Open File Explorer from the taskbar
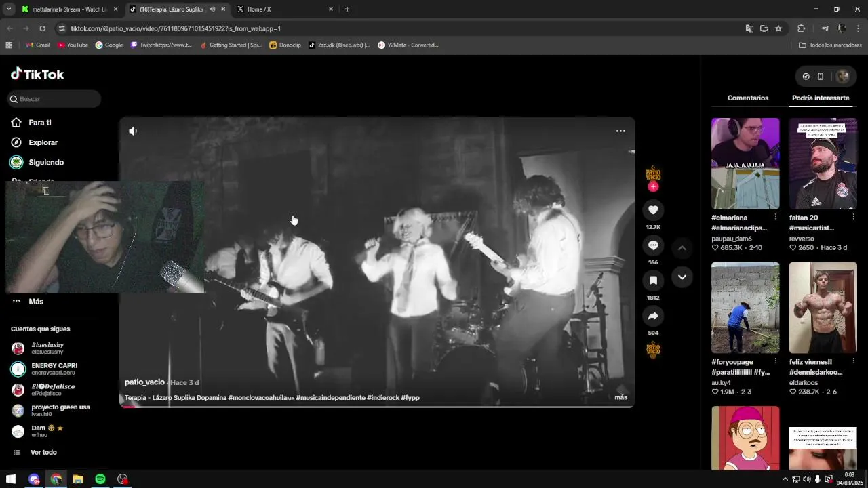 (x=78, y=479)
